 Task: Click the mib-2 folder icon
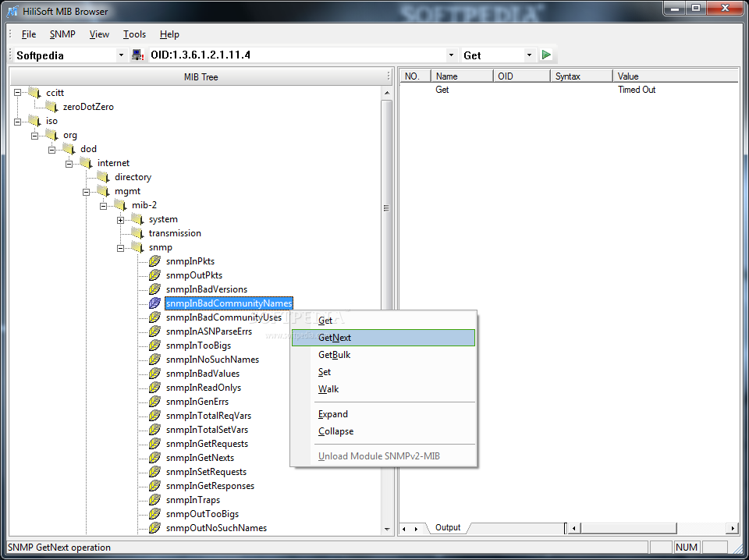pos(120,205)
